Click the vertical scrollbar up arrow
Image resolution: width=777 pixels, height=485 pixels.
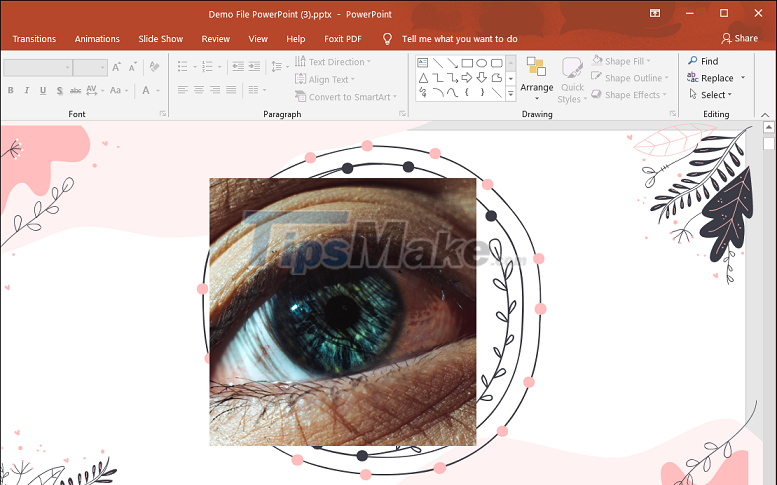pos(769,127)
